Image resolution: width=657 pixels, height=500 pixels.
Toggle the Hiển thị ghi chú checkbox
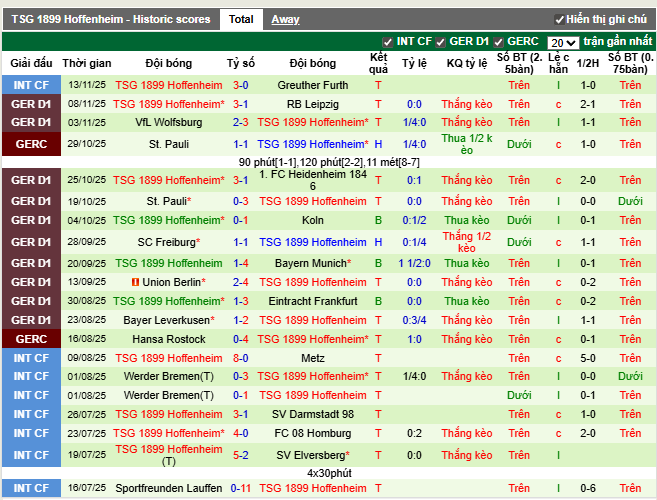pos(559,19)
